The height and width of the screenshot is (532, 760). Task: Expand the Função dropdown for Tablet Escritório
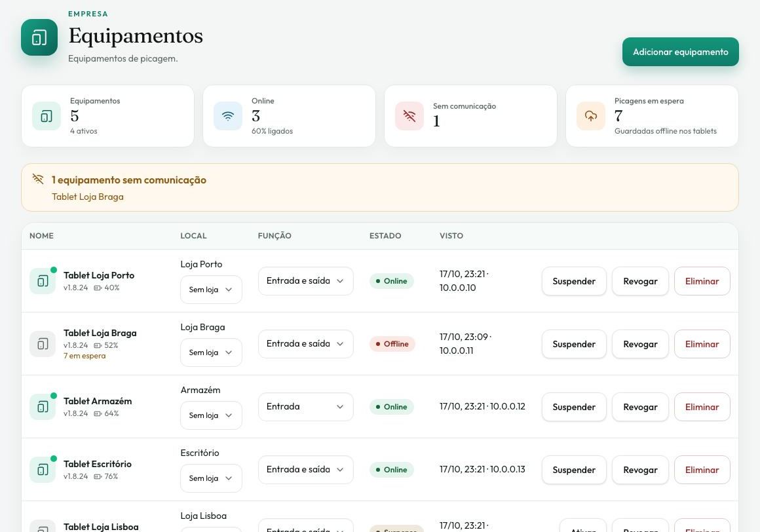coord(306,470)
